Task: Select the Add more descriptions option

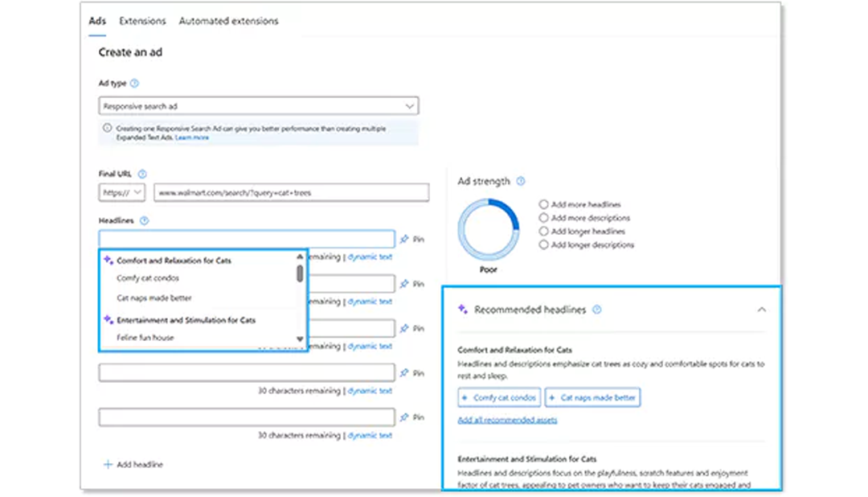Action: (x=543, y=217)
